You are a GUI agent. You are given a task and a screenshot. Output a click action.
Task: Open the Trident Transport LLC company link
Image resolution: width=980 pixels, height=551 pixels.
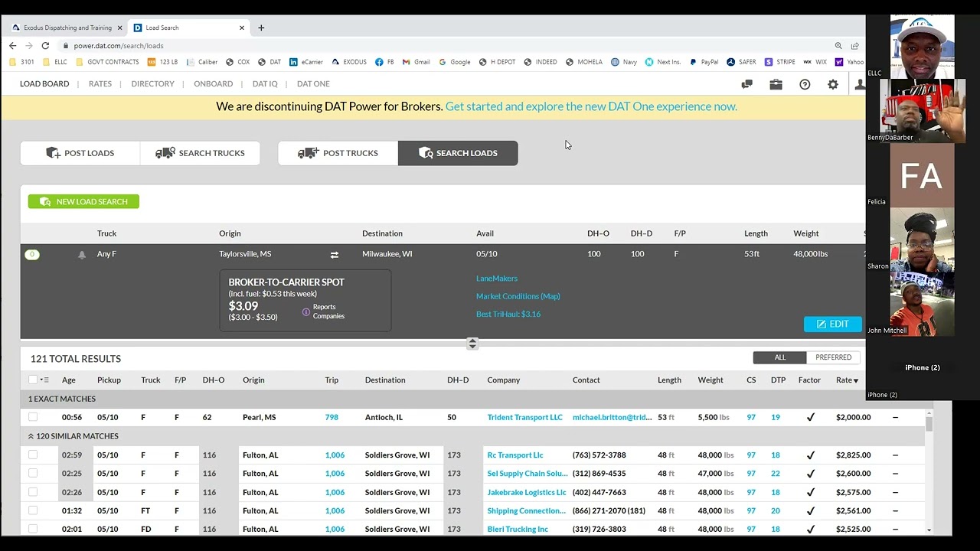click(524, 417)
